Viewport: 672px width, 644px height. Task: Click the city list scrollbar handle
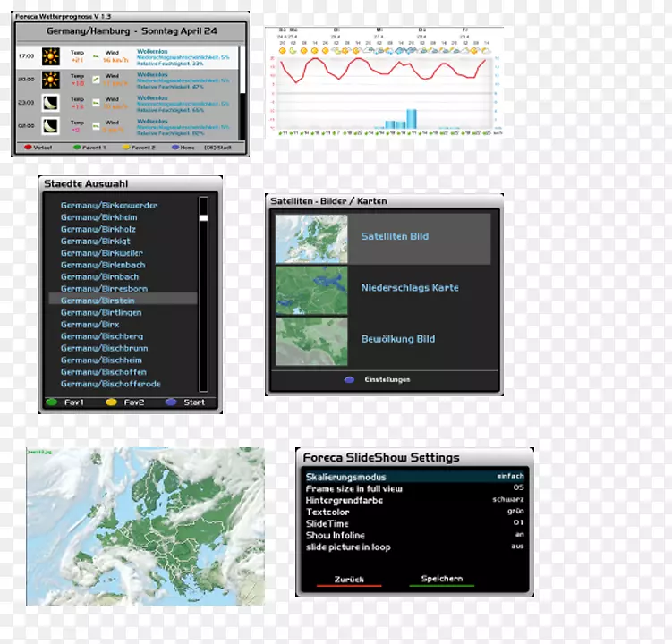click(x=203, y=217)
